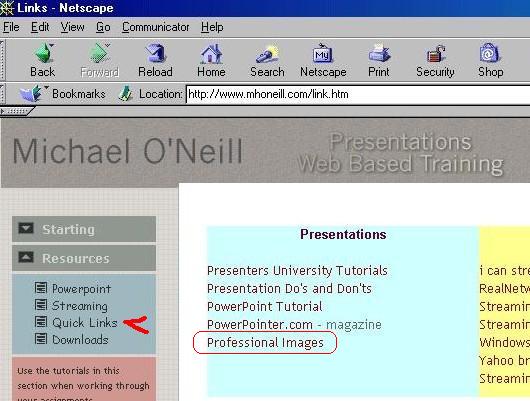530x401 pixels.
Task: Select Downloads in the Resources sidebar
Action: (x=80, y=339)
